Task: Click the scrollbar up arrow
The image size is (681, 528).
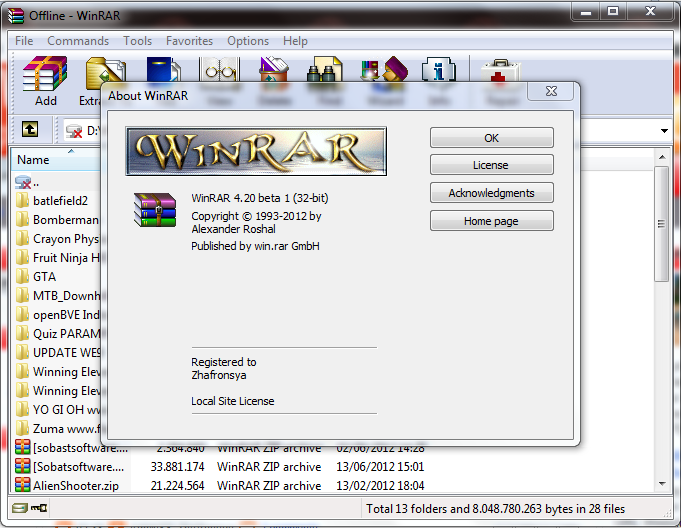Action: pyautogui.click(x=662, y=157)
